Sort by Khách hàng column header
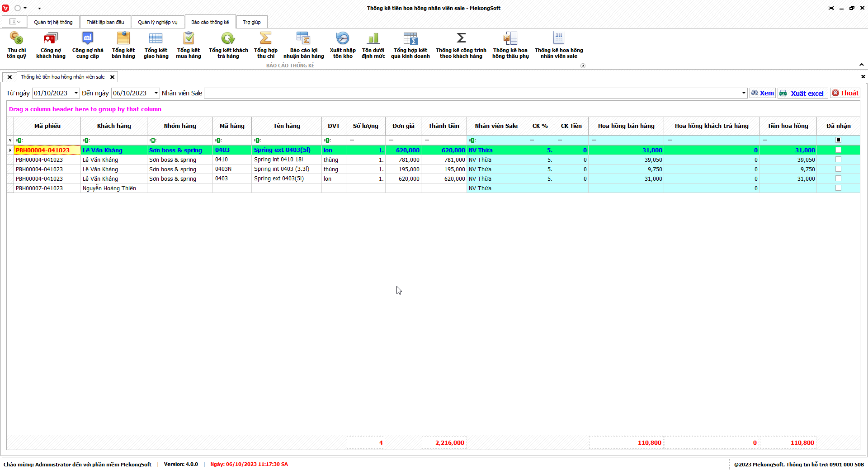 114,126
